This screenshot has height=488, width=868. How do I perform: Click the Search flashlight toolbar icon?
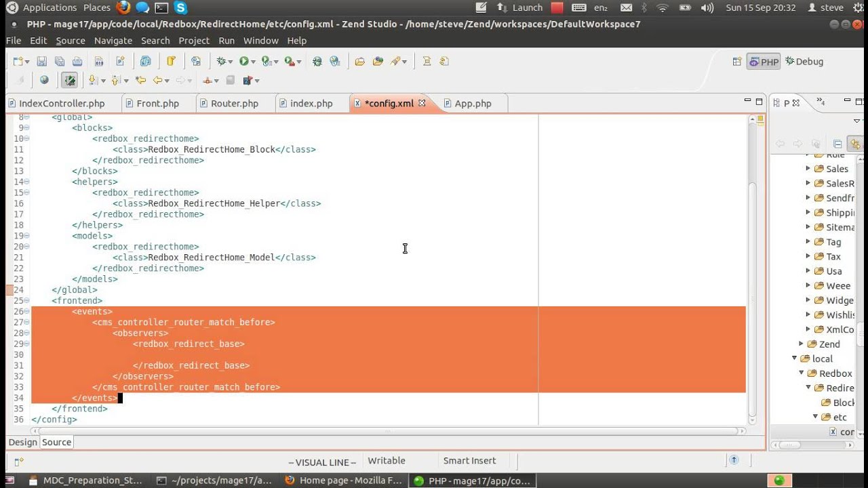click(395, 61)
